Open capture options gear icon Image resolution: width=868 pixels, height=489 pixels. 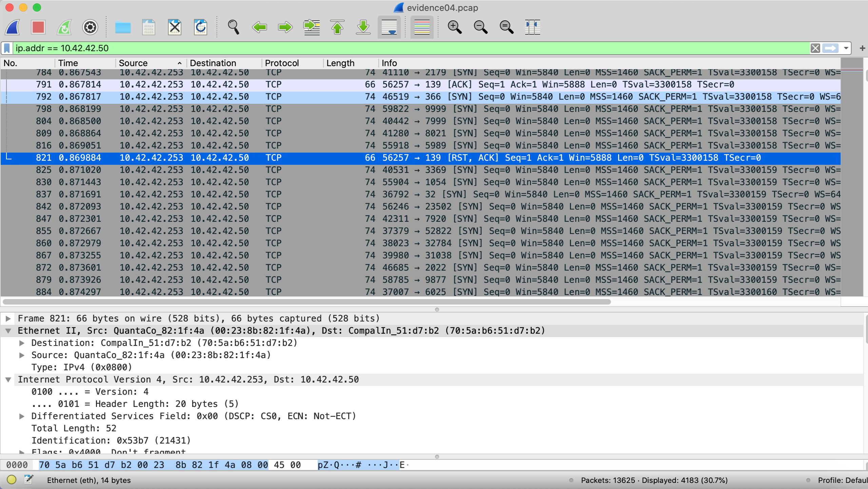(90, 27)
